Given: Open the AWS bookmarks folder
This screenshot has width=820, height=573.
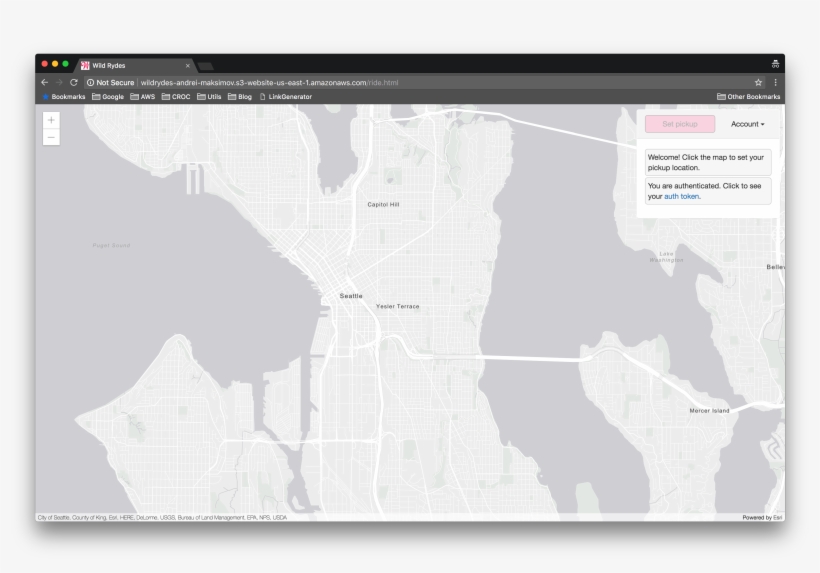Looking at the screenshot, I should [x=143, y=97].
